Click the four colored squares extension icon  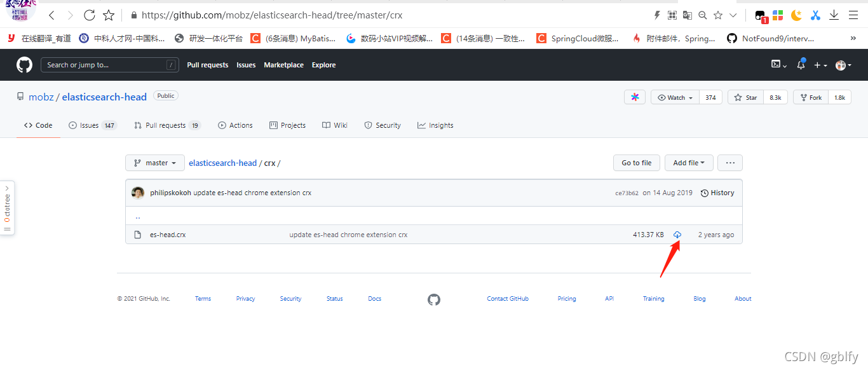(778, 15)
